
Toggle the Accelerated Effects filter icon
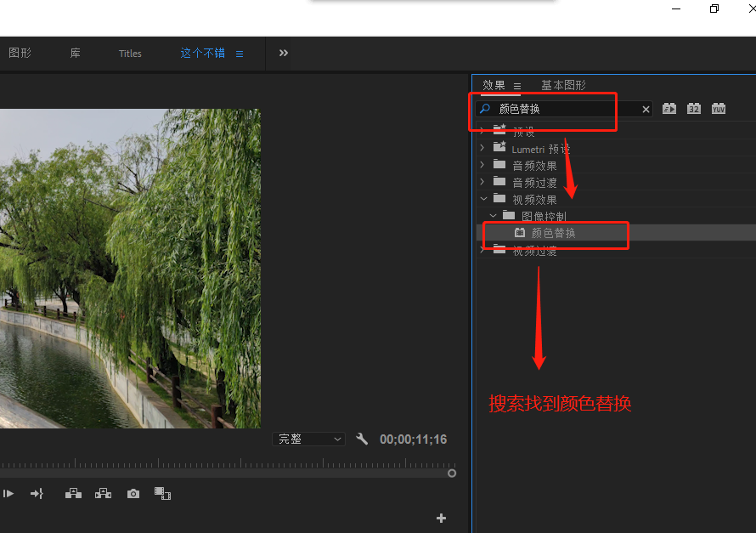(669, 109)
